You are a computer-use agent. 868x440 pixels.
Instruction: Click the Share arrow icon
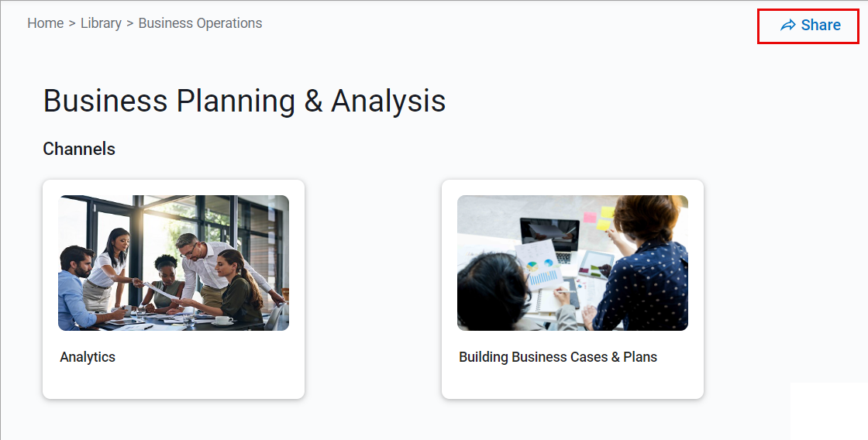[x=787, y=26]
